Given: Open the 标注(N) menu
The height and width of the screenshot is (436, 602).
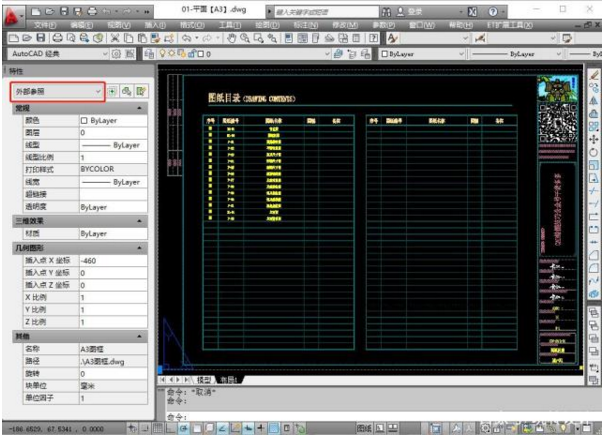Looking at the screenshot, I should pos(305,25).
